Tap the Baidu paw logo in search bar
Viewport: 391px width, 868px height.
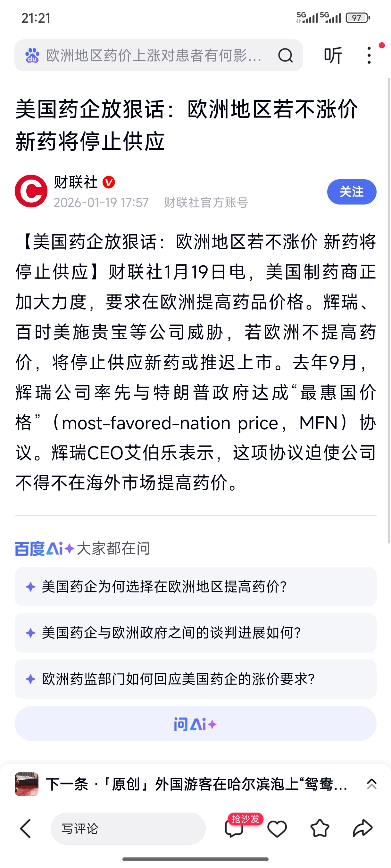click(x=32, y=55)
